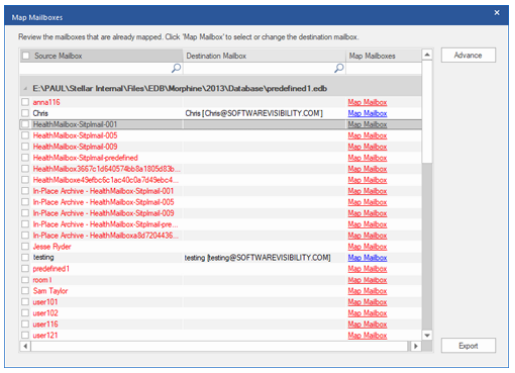515x373 pixels.
Task: Click Map Mailbox link for room1
Action: [x=367, y=280]
